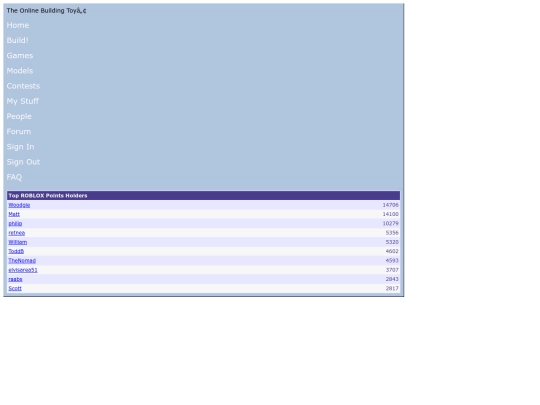The width and height of the screenshot is (540, 405).
Task: Open the user link with 3707 points
Action: pos(23,270)
